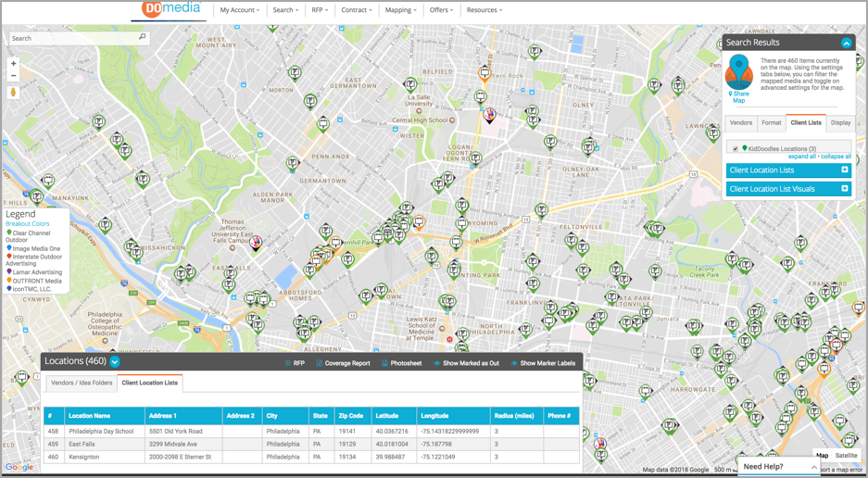Select the Client Location Lists tab
Image resolution: width=868 pixels, height=478 pixels.
[x=150, y=383]
